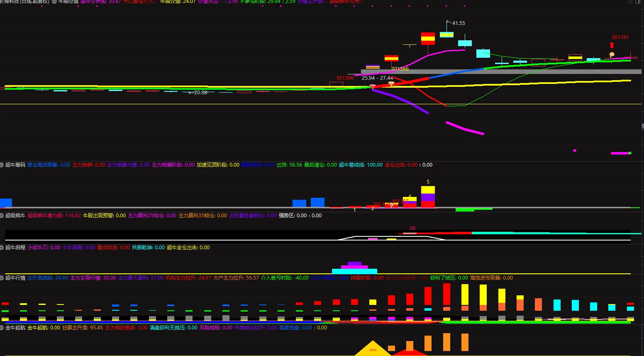Click the 主力赢利25持仓: 0.00 value
This screenshot has width=644, height=356.
coord(152,216)
